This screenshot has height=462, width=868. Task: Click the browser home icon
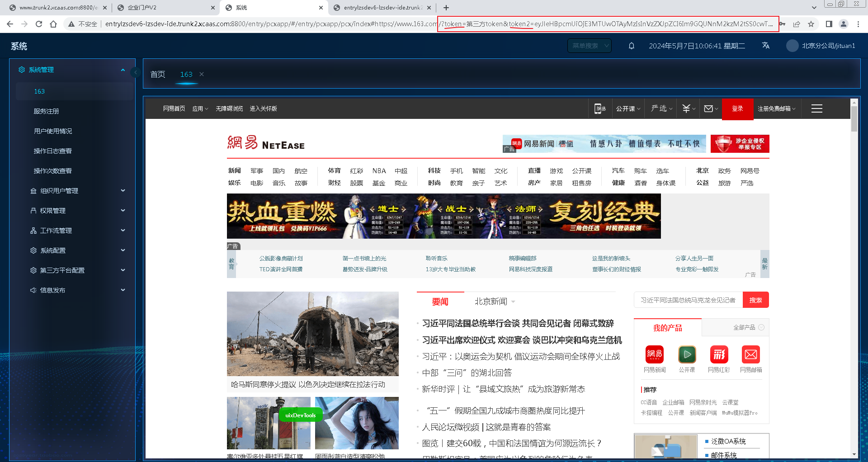click(53, 24)
